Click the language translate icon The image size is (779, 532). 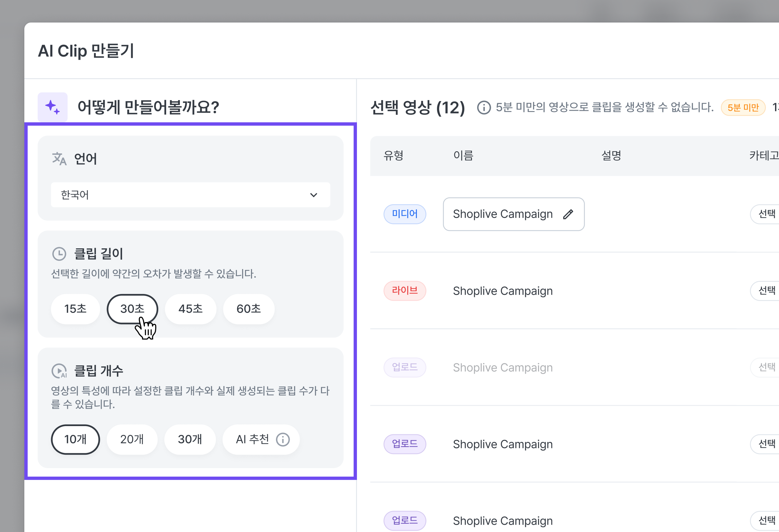coord(59,159)
